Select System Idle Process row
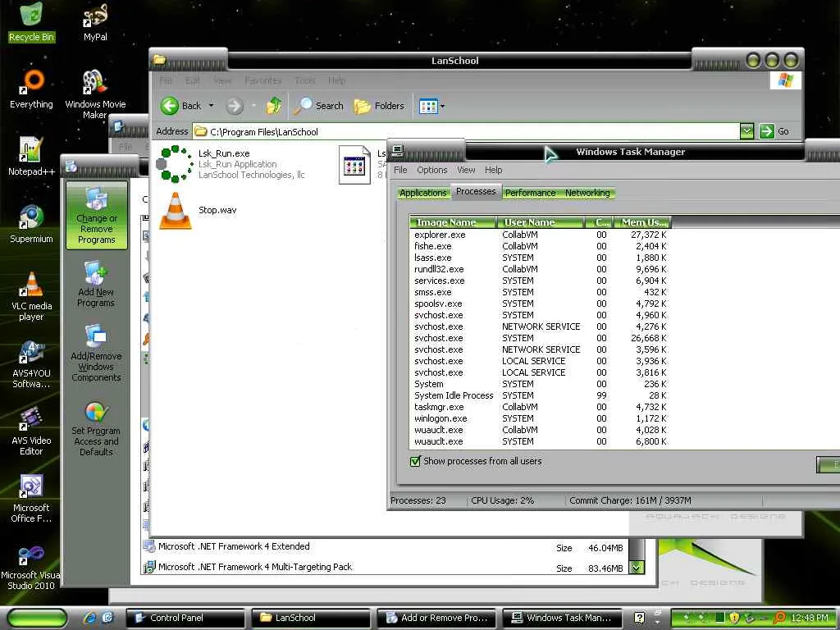This screenshot has height=630, width=840. [540, 395]
